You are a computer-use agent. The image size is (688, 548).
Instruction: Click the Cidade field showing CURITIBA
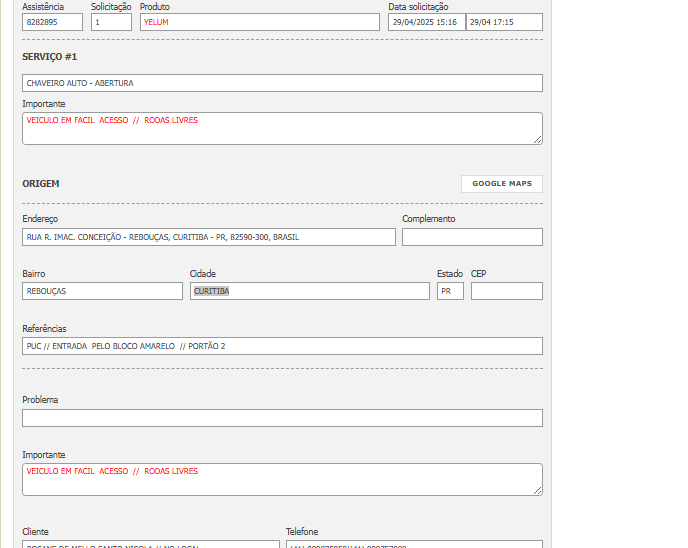click(x=310, y=291)
